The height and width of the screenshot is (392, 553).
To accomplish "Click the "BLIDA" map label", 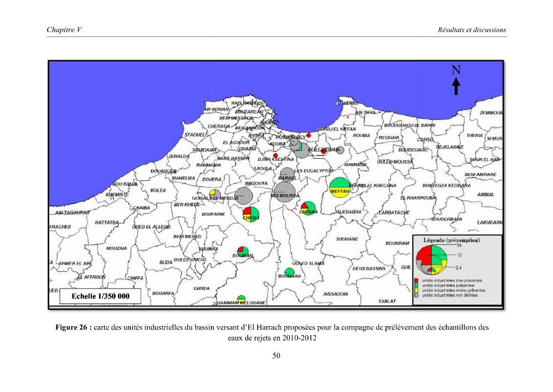I will [x=166, y=262].
